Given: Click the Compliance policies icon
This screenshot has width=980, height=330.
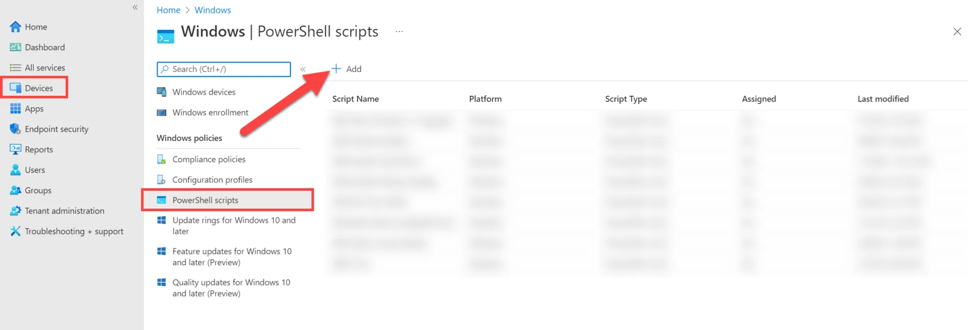Looking at the screenshot, I should (x=161, y=159).
